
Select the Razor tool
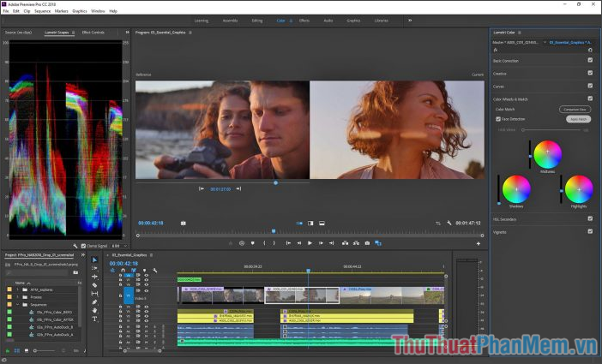pyautogui.click(x=94, y=285)
